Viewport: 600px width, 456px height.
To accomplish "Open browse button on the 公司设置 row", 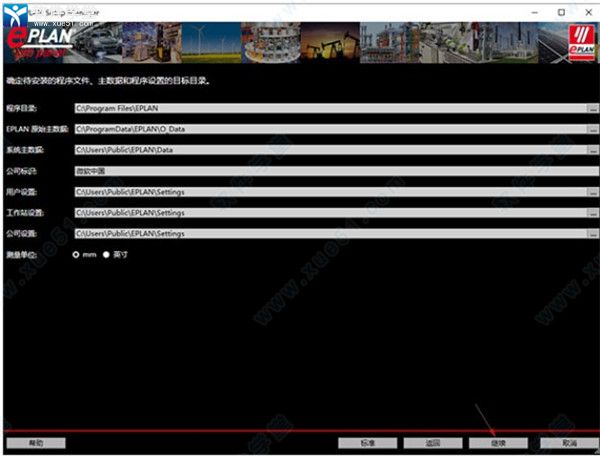I will pyautogui.click(x=593, y=234).
